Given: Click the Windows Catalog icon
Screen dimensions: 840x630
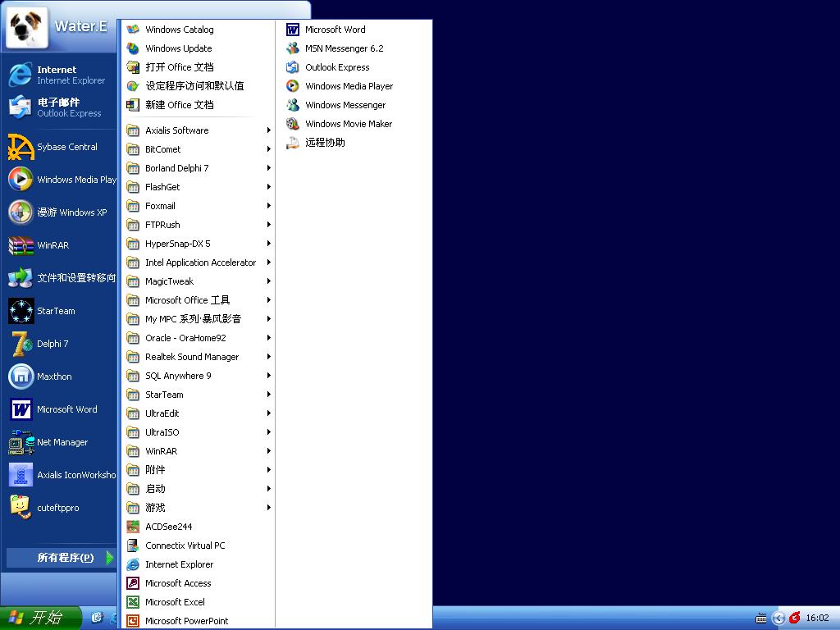Looking at the screenshot, I should (133, 30).
